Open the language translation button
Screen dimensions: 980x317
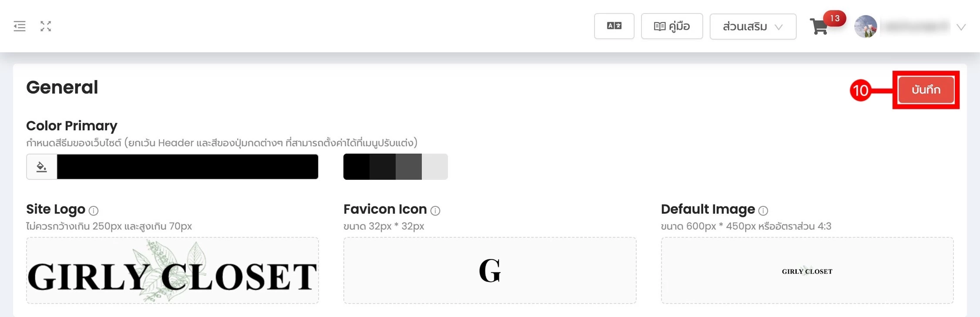click(614, 26)
